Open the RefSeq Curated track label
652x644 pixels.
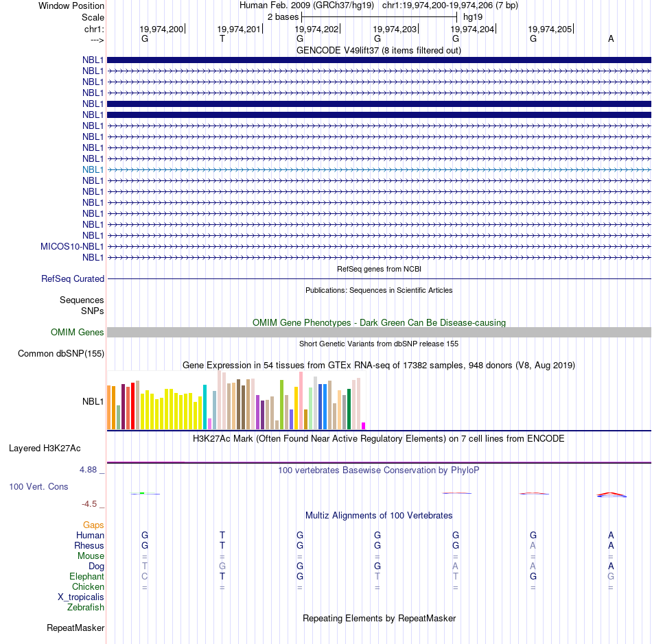pos(73,278)
